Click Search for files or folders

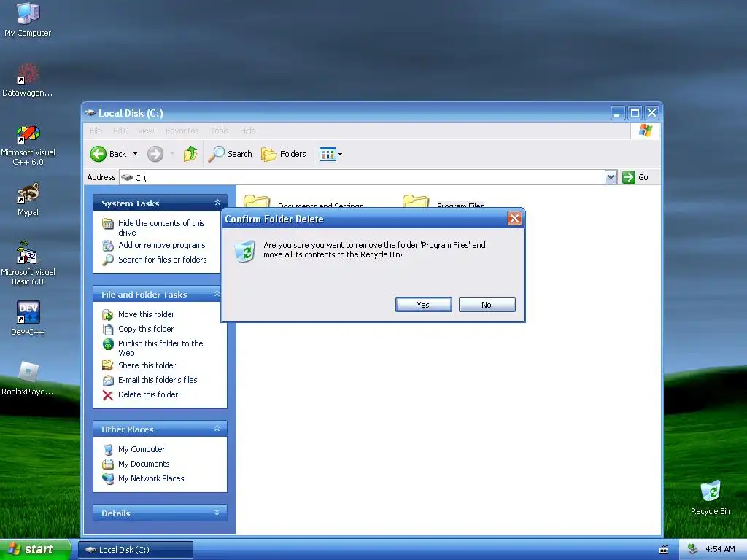point(163,260)
